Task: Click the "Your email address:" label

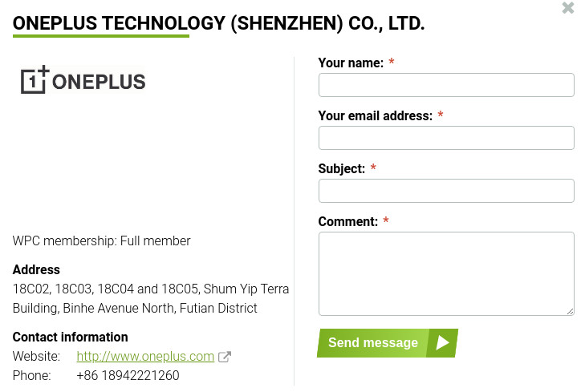Action: tap(375, 116)
